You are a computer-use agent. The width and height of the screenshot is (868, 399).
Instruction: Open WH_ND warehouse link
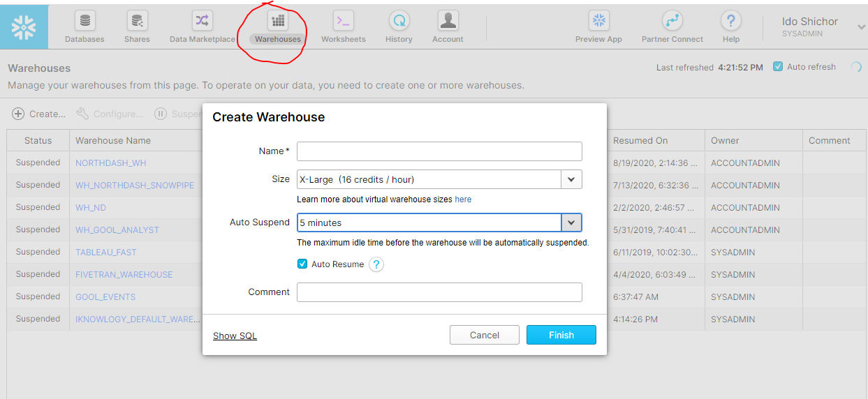coord(91,207)
